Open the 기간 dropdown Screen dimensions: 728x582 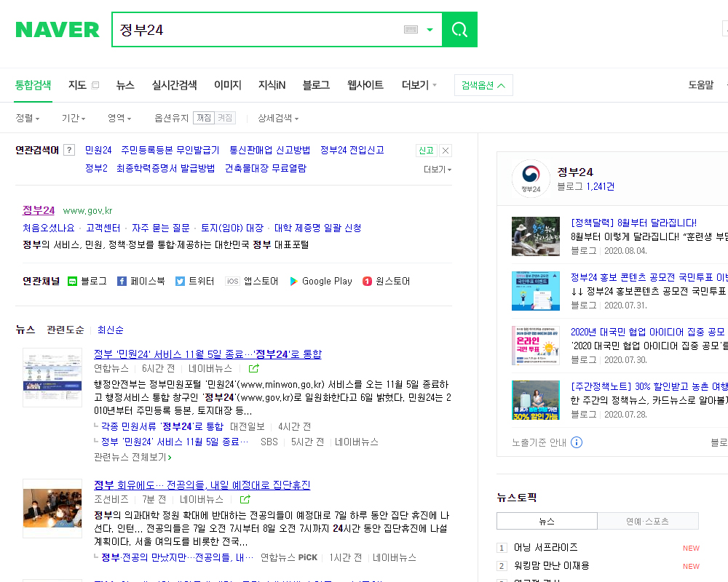(74, 119)
